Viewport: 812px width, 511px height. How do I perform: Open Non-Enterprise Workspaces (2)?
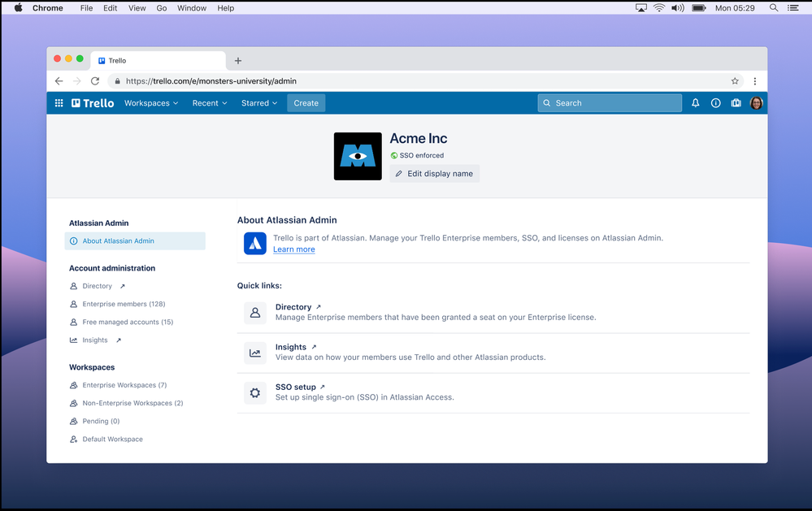tap(132, 403)
